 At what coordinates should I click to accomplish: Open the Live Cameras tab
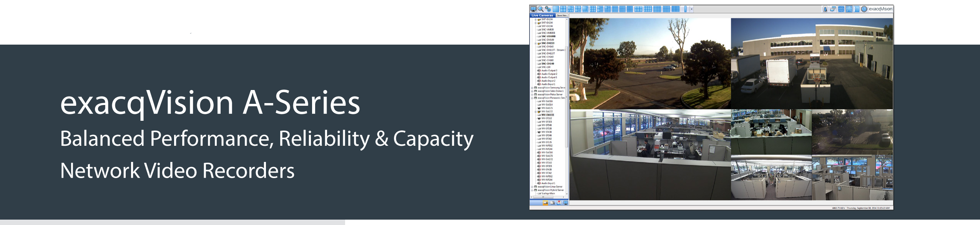coord(542,15)
